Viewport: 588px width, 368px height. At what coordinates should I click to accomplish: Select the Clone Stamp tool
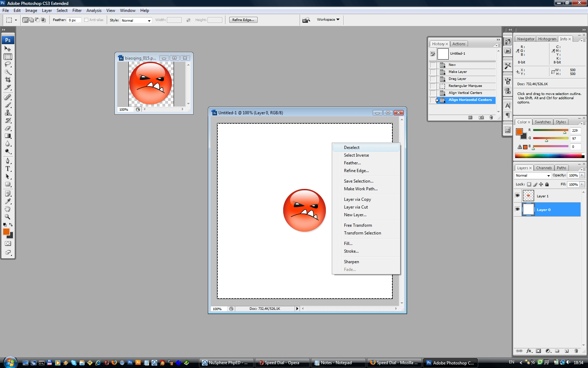pyautogui.click(x=8, y=113)
